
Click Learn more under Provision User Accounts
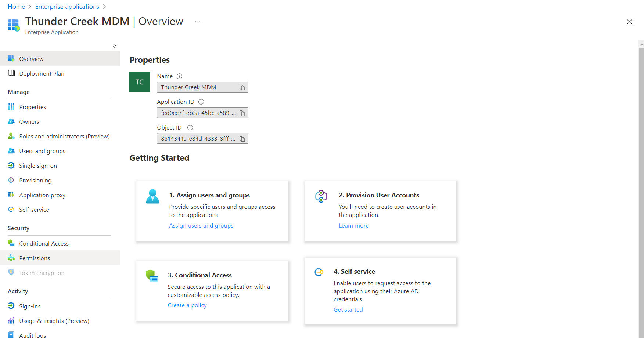point(353,226)
